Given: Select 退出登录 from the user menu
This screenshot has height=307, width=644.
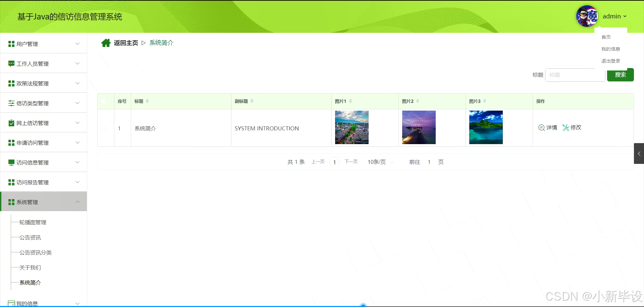Looking at the screenshot, I should point(610,61).
